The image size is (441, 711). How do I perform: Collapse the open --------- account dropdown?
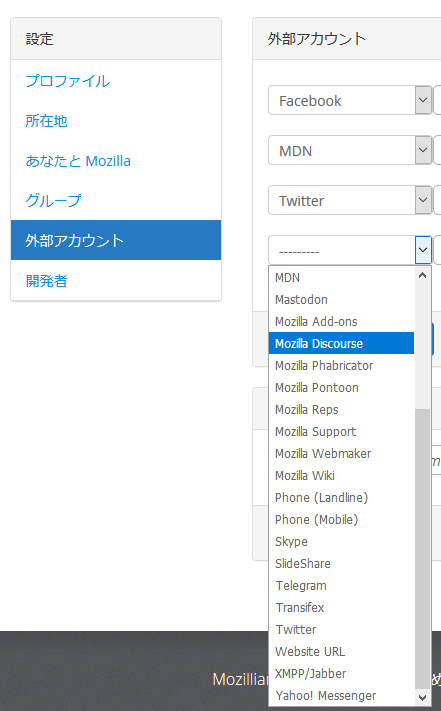(350, 250)
